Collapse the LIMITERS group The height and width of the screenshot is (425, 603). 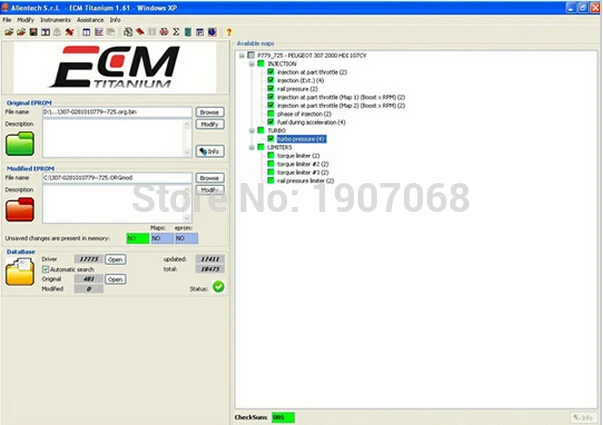(252, 147)
